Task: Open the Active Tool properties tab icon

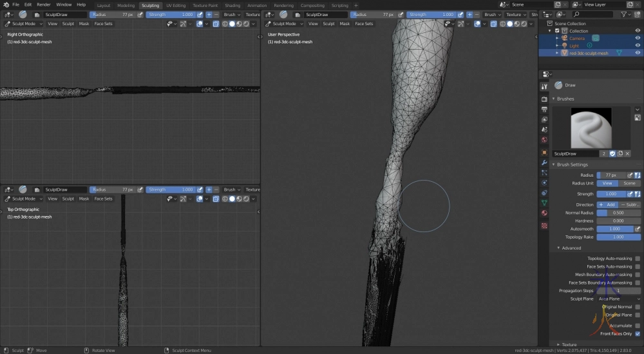Action: (544, 86)
